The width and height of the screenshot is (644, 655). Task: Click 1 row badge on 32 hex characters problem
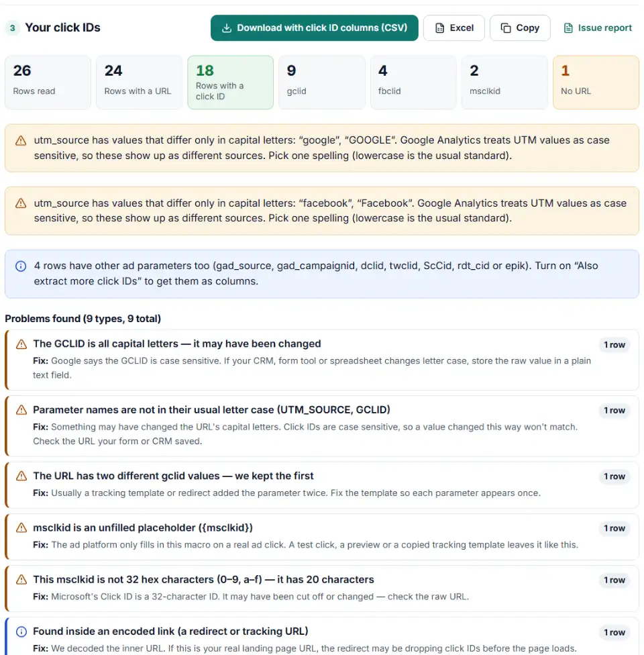(x=614, y=581)
